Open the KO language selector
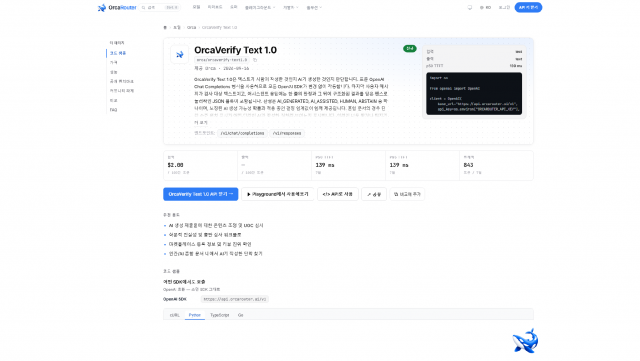 click(485, 7)
